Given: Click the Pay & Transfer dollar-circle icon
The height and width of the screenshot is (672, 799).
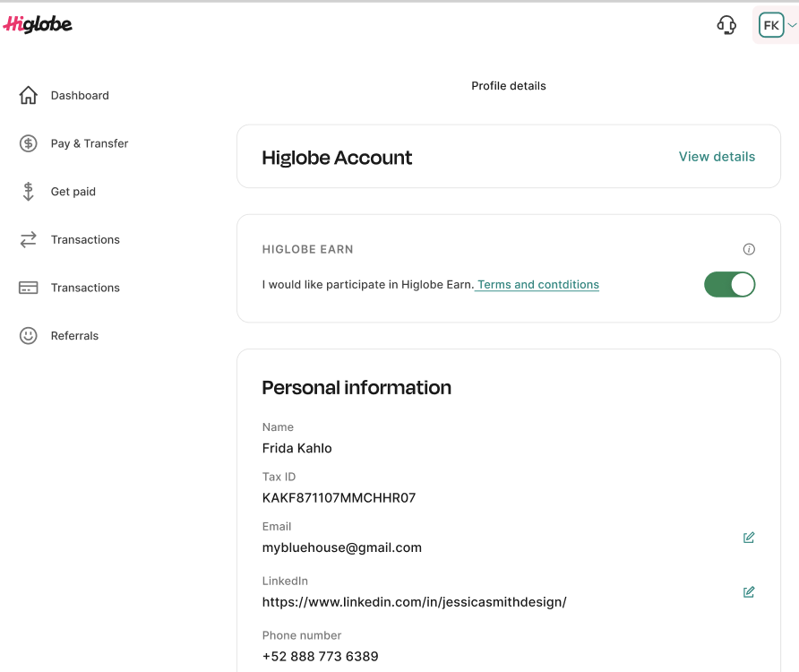Looking at the screenshot, I should tap(29, 143).
